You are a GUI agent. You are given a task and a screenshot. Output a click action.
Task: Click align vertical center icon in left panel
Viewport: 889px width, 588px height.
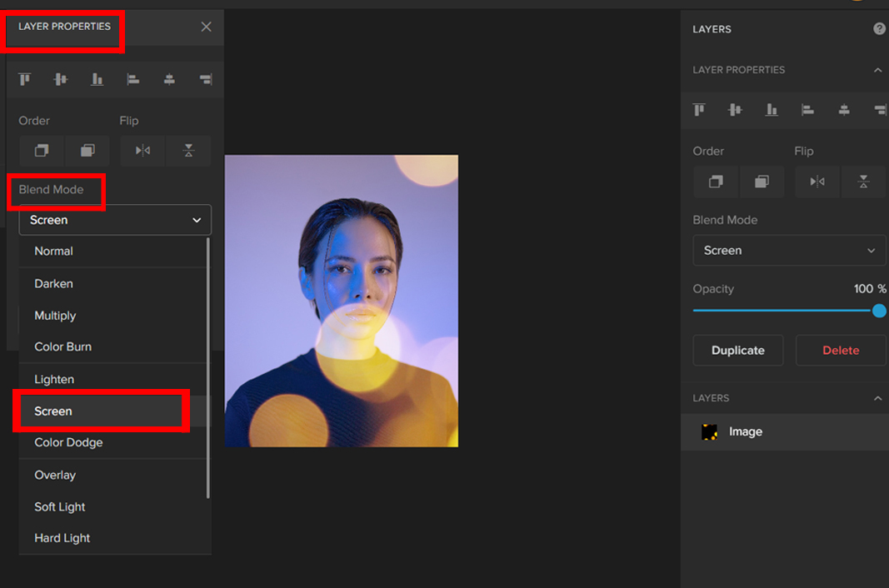(x=61, y=79)
